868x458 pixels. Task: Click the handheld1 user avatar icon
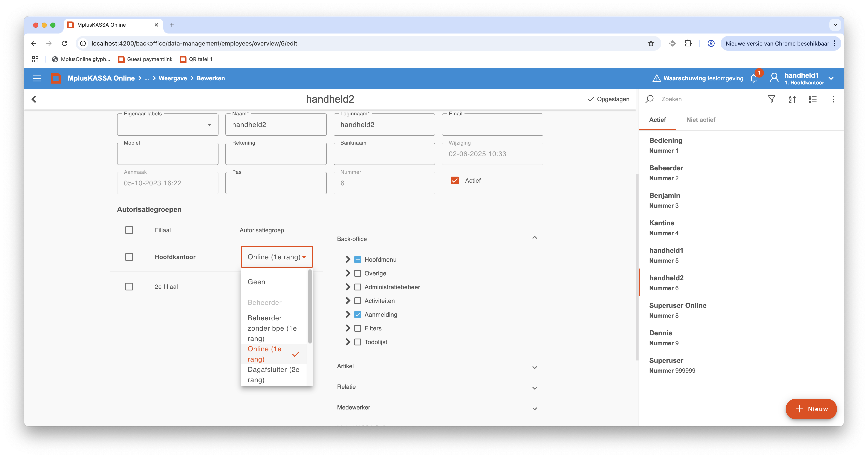pyautogui.click(x=774, y=78)
